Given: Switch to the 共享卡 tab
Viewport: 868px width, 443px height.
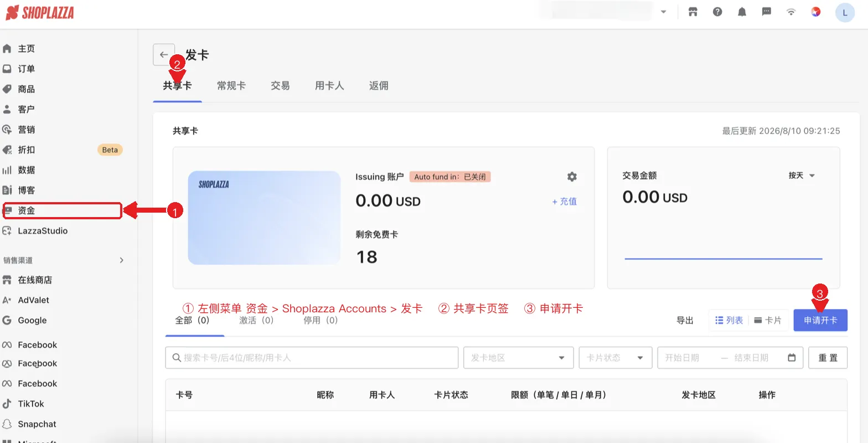Looking at the screenshot, I should coord(177,86).
